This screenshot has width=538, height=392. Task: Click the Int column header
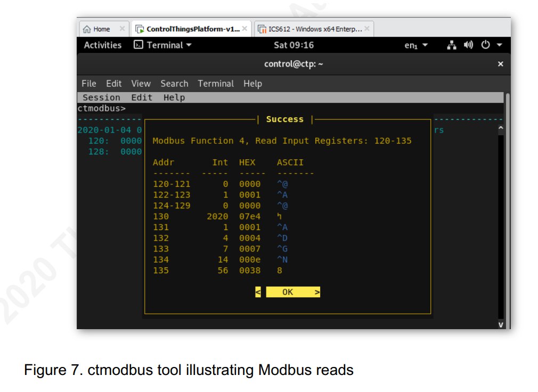220,162
